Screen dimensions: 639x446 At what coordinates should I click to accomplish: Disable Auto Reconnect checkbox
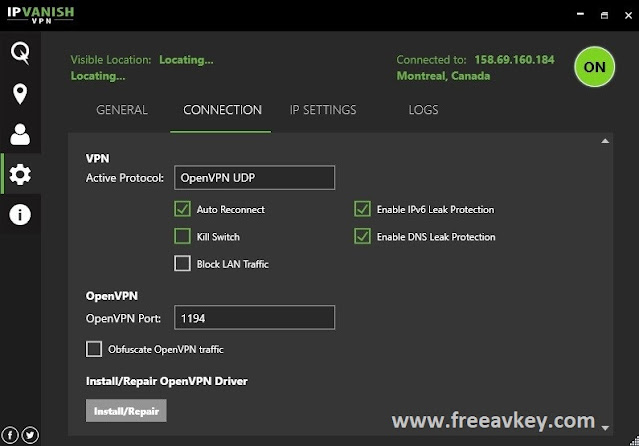click(182, 209)
